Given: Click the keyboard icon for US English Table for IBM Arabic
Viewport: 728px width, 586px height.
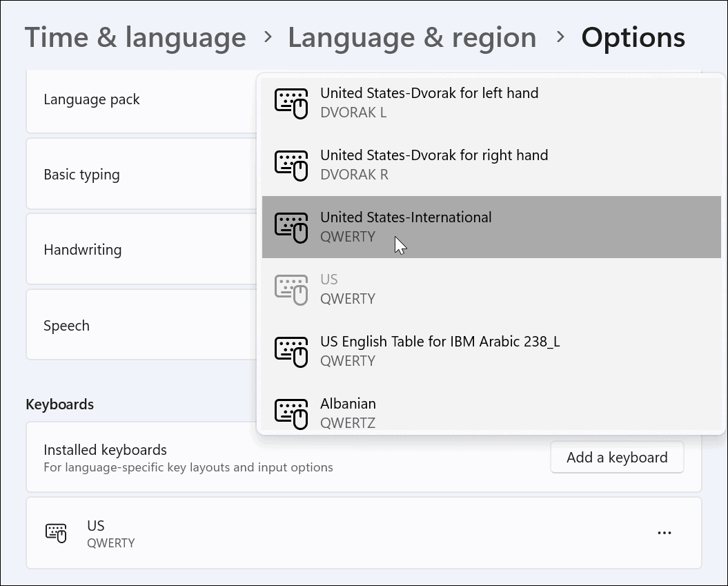Looking at the screenshot, I should [x=291, y=351].
